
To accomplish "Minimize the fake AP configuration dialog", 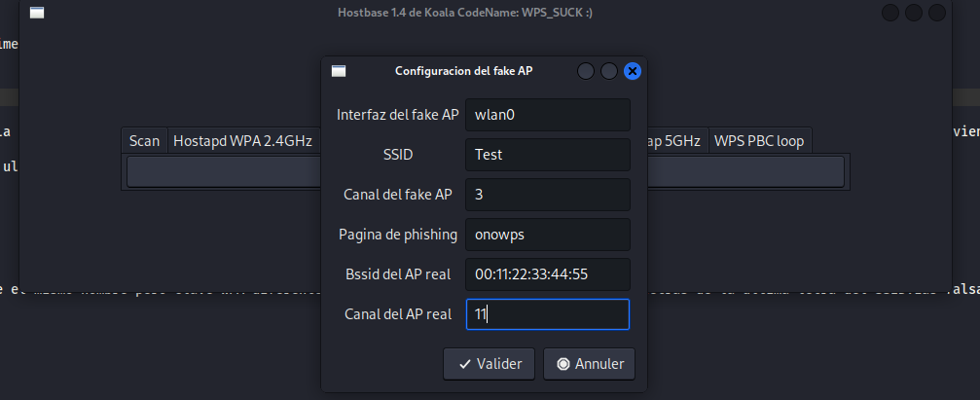I will click(x=586, y=71).
